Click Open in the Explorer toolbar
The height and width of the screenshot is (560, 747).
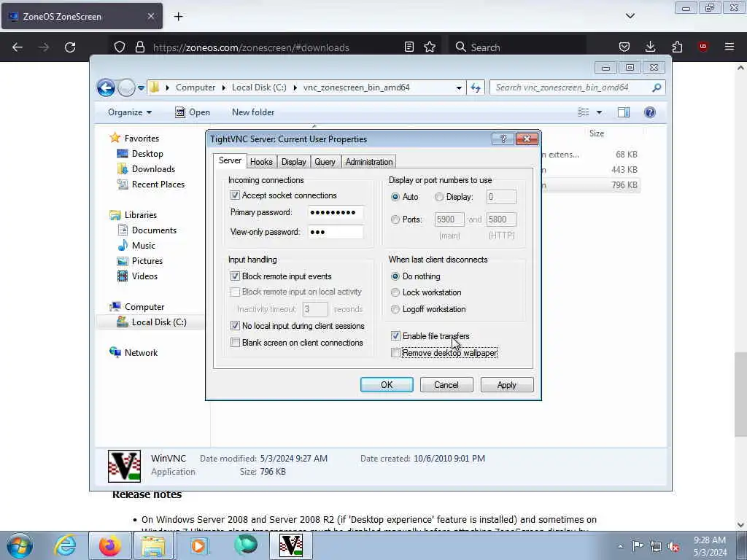(x=193, y=112)
